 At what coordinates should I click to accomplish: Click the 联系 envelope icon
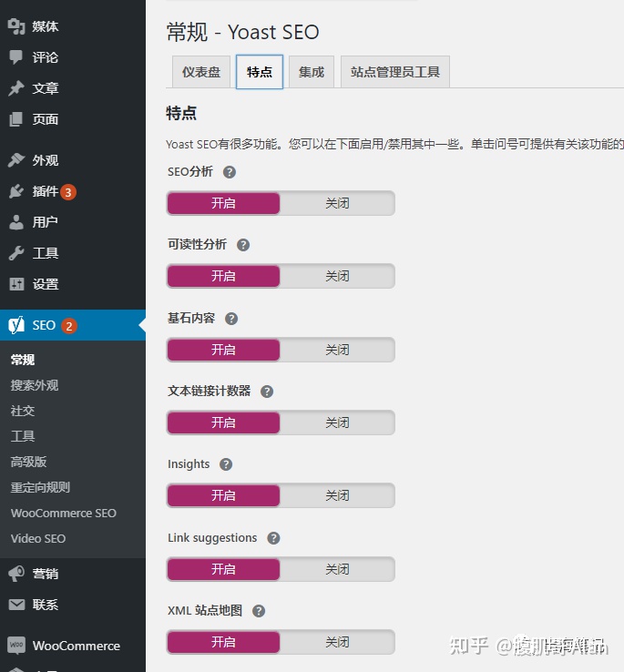tap(16, 605)
